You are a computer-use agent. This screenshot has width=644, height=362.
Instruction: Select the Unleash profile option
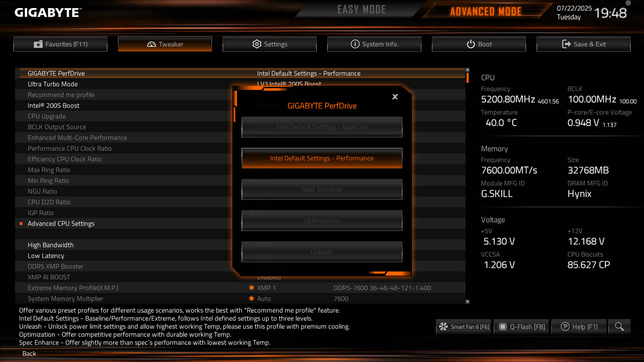tap(322, 252)
